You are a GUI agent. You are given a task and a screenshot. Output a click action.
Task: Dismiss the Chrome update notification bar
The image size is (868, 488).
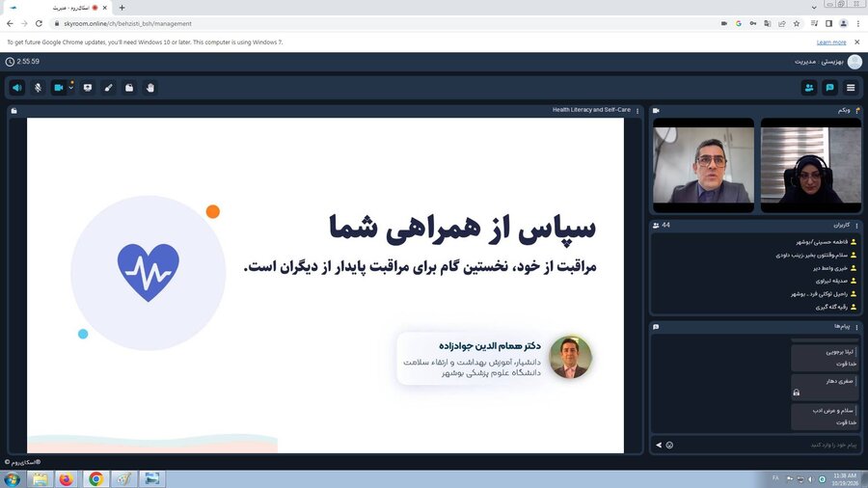coord(857,42)
